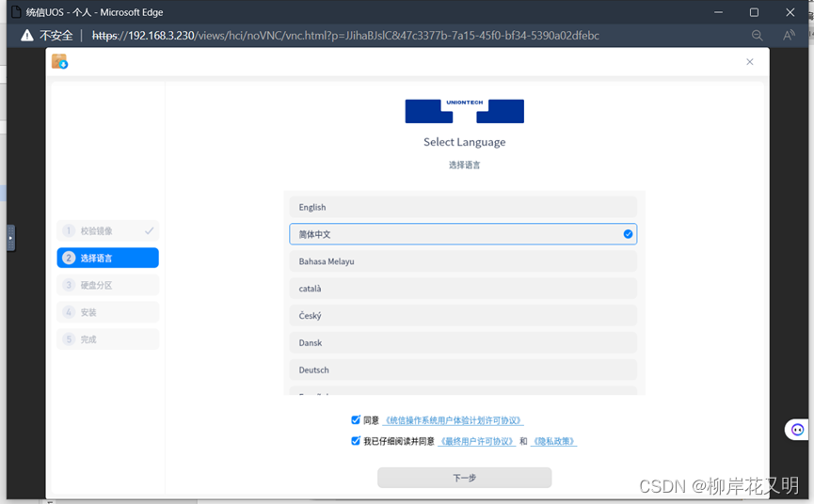Open 隐私政策 link
This screenshot has width=814, height=504.
[554, 441]
